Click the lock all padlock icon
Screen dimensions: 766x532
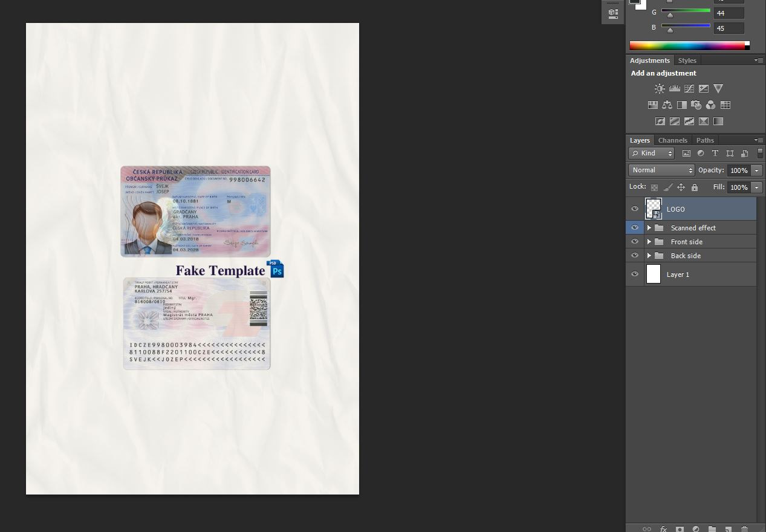point(695,187)
